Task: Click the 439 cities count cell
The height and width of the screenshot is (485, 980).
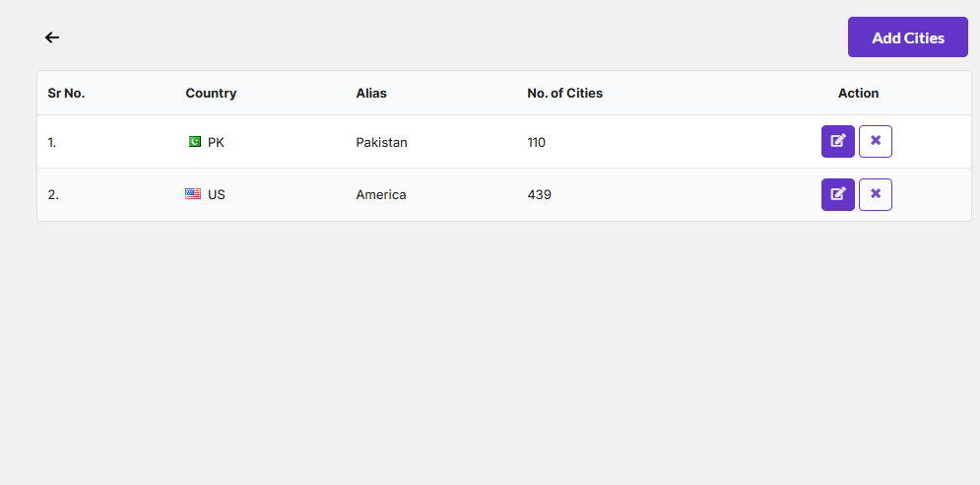Action: (x=539, y=195)
